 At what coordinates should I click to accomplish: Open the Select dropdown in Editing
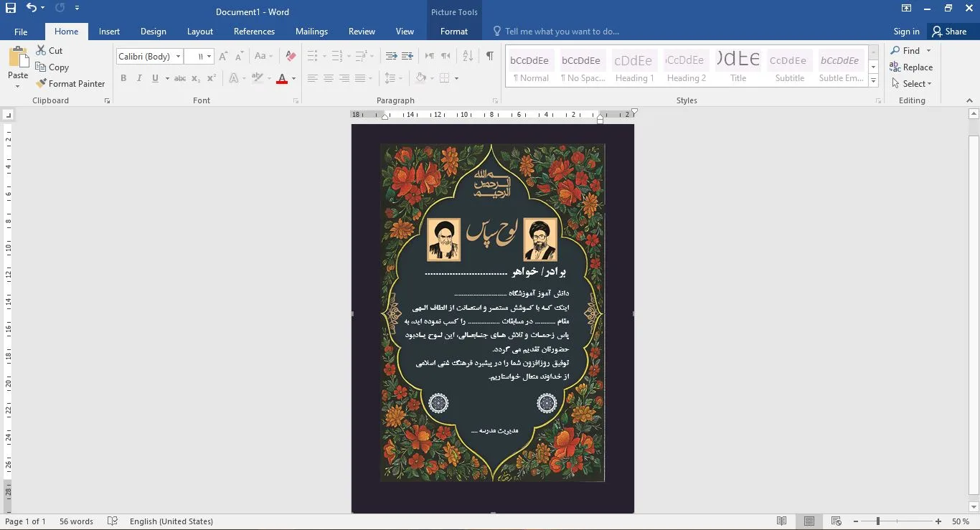pyautogui.click(x=911, y=84)
